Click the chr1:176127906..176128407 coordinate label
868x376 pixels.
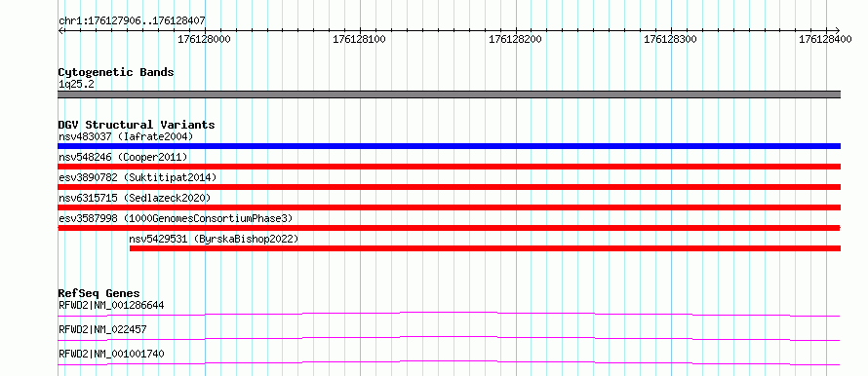pos(132,20)
